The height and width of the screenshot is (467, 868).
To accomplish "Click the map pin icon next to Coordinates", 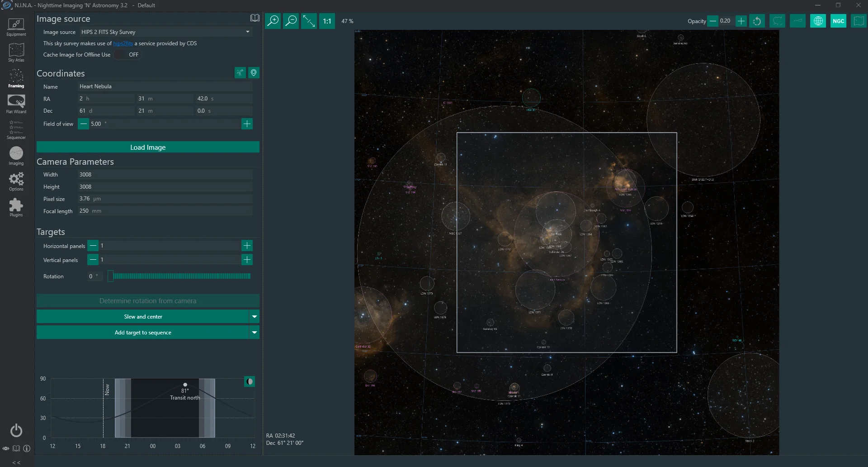I will point(254,72).
